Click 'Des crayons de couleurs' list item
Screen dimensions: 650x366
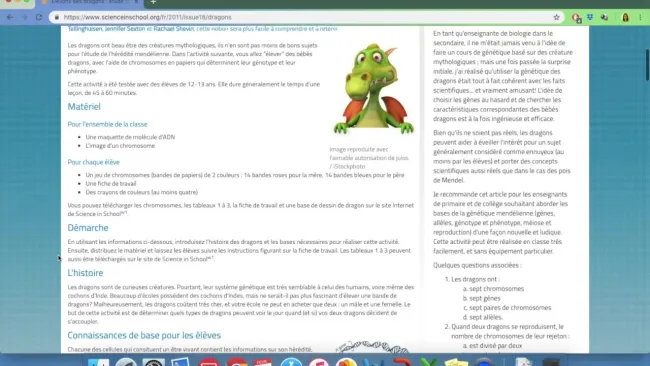142,192
